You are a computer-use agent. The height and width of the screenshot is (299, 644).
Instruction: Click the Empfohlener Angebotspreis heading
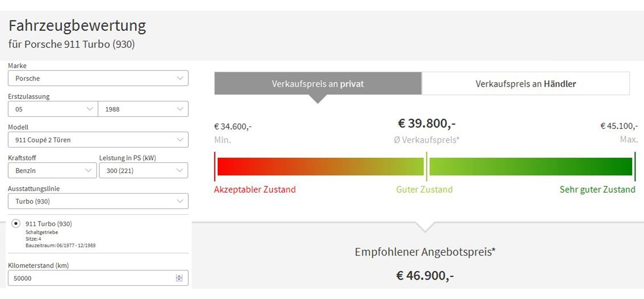pos(425,252)
